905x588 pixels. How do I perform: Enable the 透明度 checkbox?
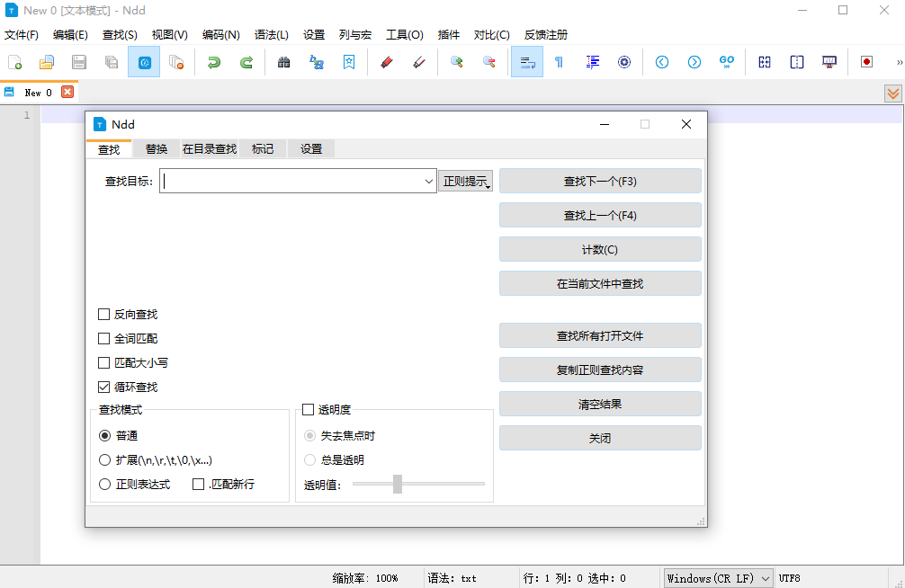(x=309, y=409)
